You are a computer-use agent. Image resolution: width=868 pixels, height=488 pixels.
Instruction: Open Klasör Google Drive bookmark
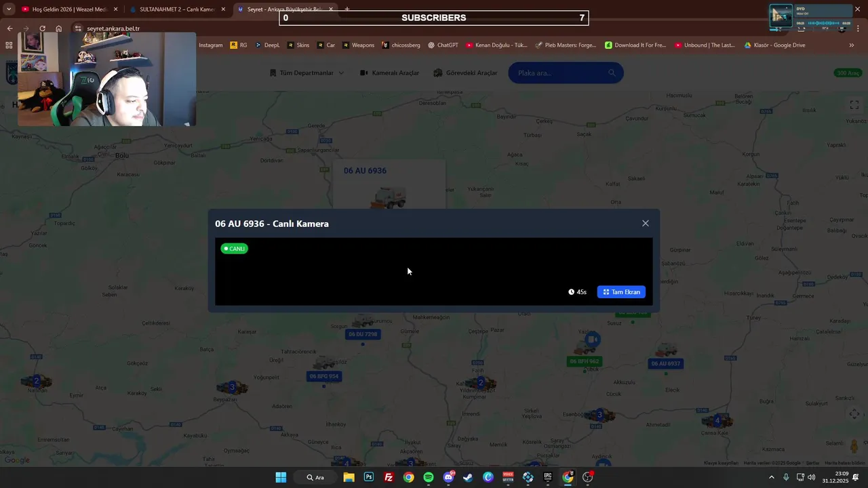774,45
